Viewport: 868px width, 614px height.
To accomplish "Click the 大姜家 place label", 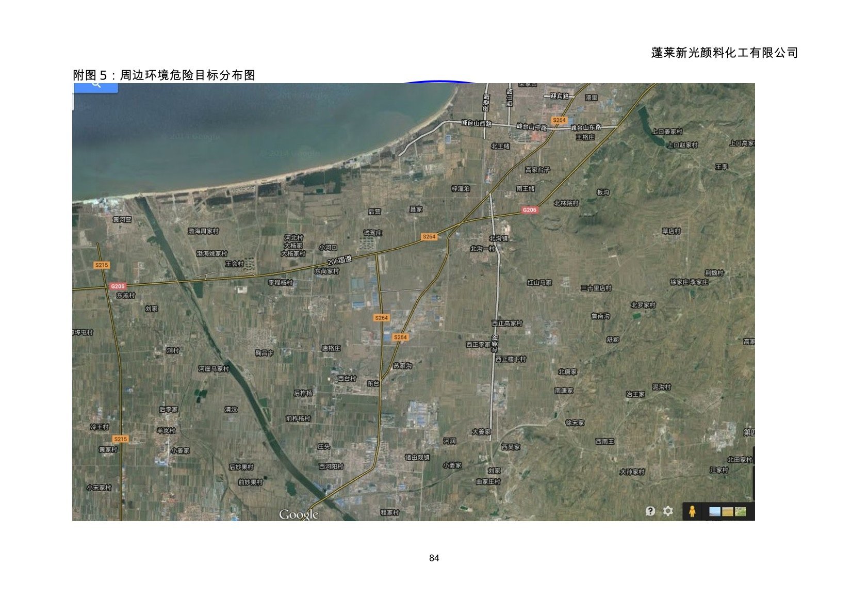I will click(482, 432).
